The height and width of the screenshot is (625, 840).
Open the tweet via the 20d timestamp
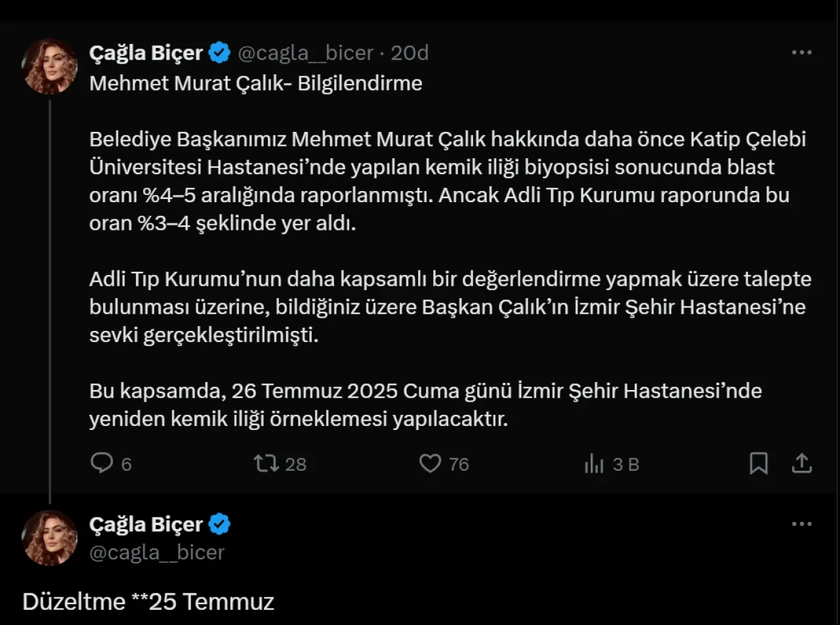point(410,53)
